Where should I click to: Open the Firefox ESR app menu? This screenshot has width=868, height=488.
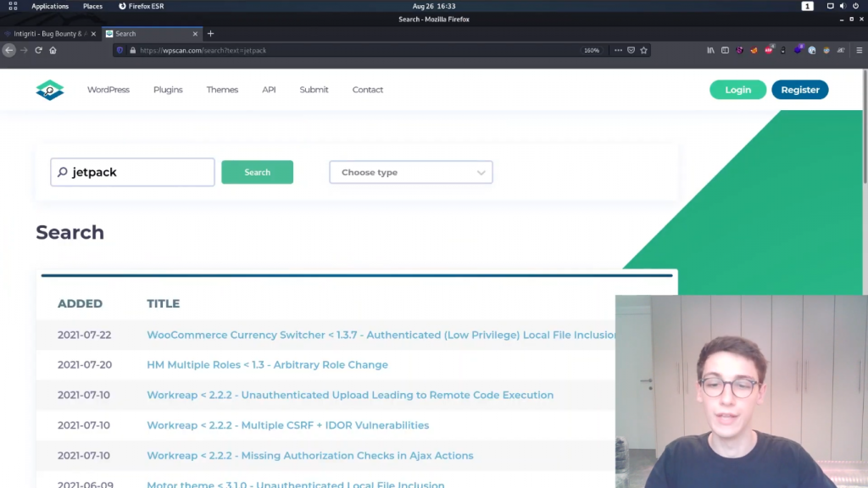(x=142, y=6)
